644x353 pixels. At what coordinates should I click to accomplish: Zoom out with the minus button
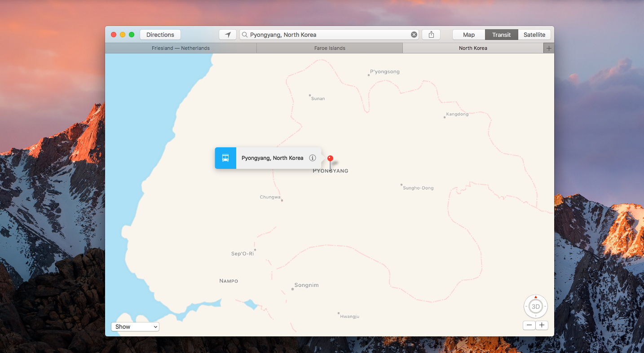point(529,326)
